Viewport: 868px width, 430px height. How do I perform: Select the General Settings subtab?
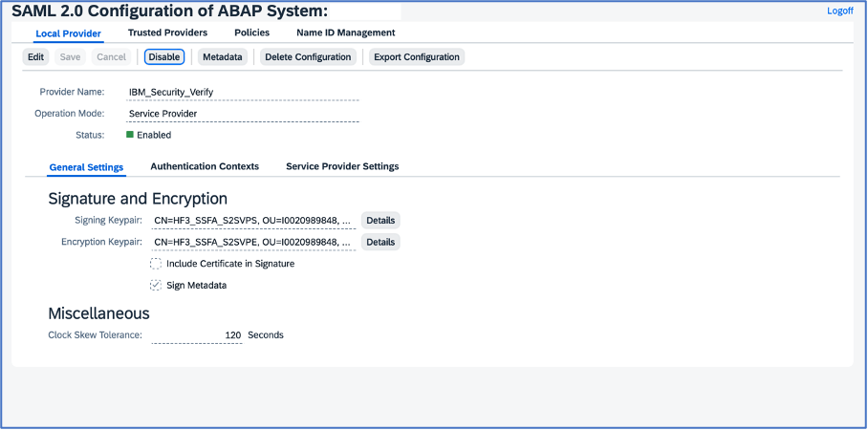click(x=86, y=167)
